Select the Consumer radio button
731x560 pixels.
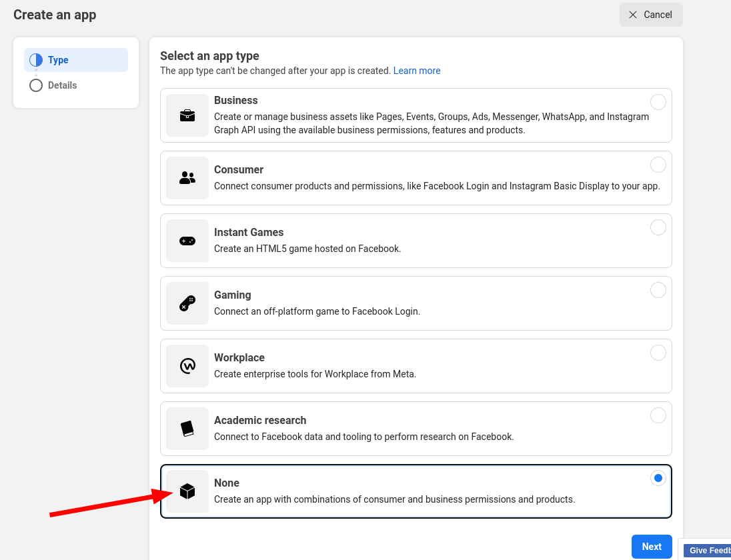click(x=658, y=165)
